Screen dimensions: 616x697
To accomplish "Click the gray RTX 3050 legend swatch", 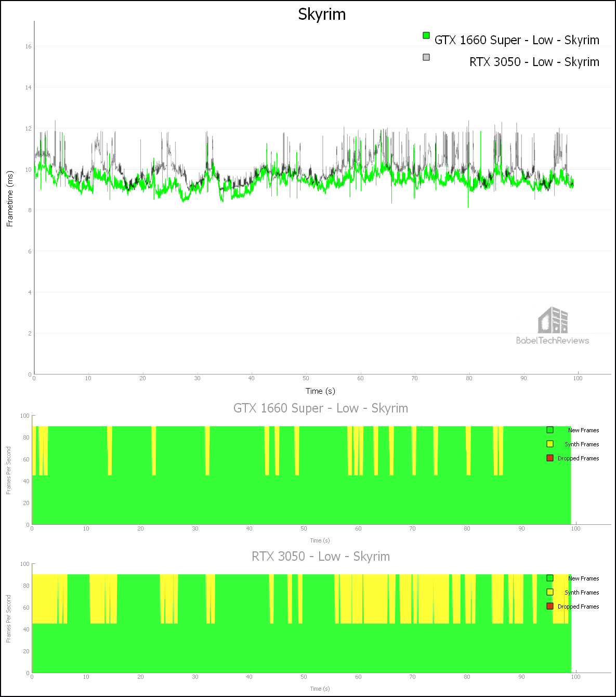I will pyautogui.click(x=426, y=57).
